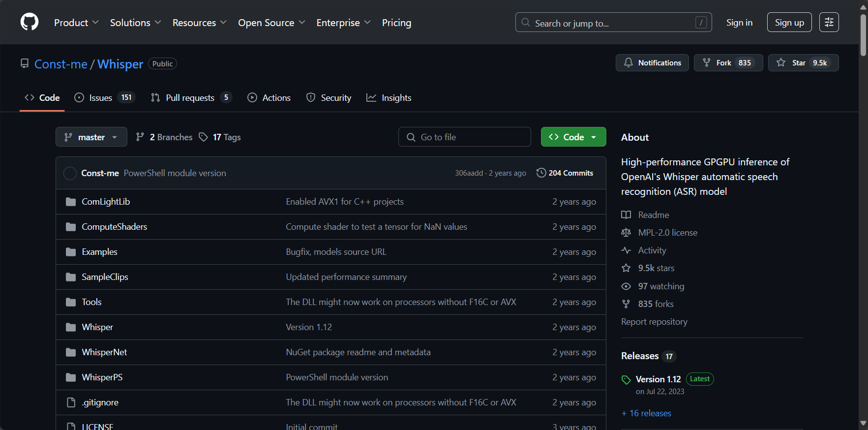The image size is (868, 430).
Task: Expand the Product menu
Action: coord(76,23)
